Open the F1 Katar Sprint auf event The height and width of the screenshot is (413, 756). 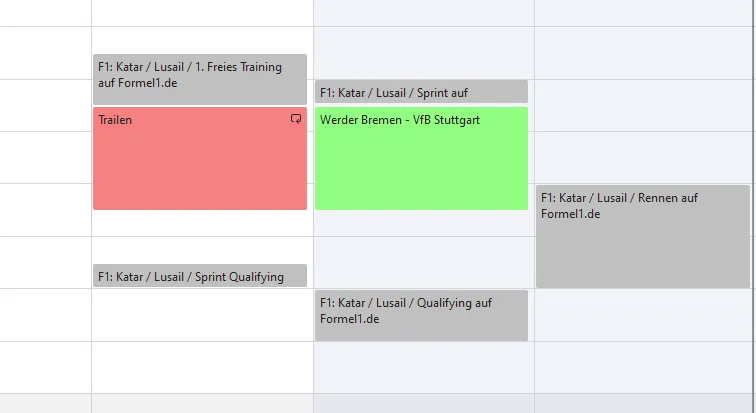click(x=421, y=92)
